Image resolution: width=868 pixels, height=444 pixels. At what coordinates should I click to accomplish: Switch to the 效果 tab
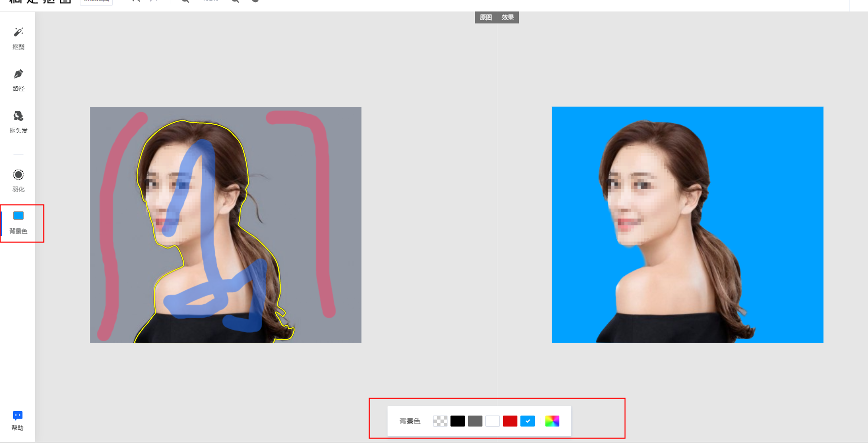point(508,17)
